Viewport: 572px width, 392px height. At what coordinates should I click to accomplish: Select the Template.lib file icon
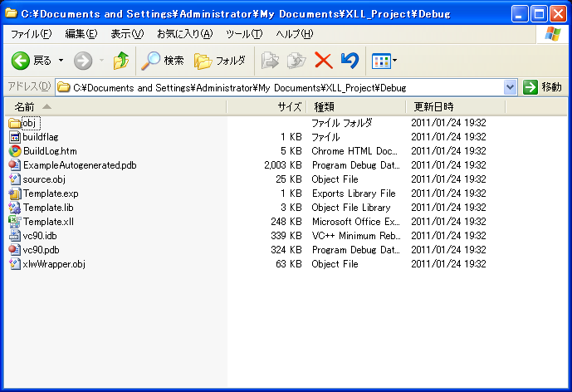[15, 208]
